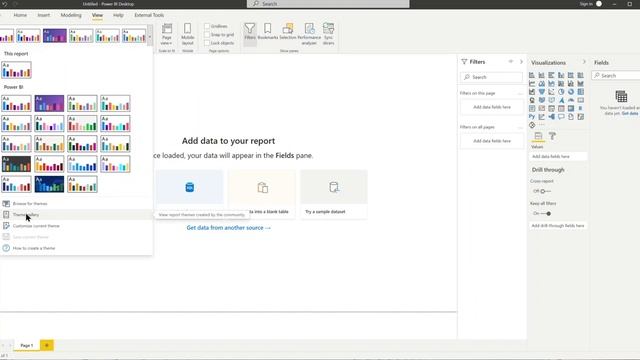This screenshot has height=360, width=640.
Task: Switch to Mobile layout
Action: (x=187, y=34)
